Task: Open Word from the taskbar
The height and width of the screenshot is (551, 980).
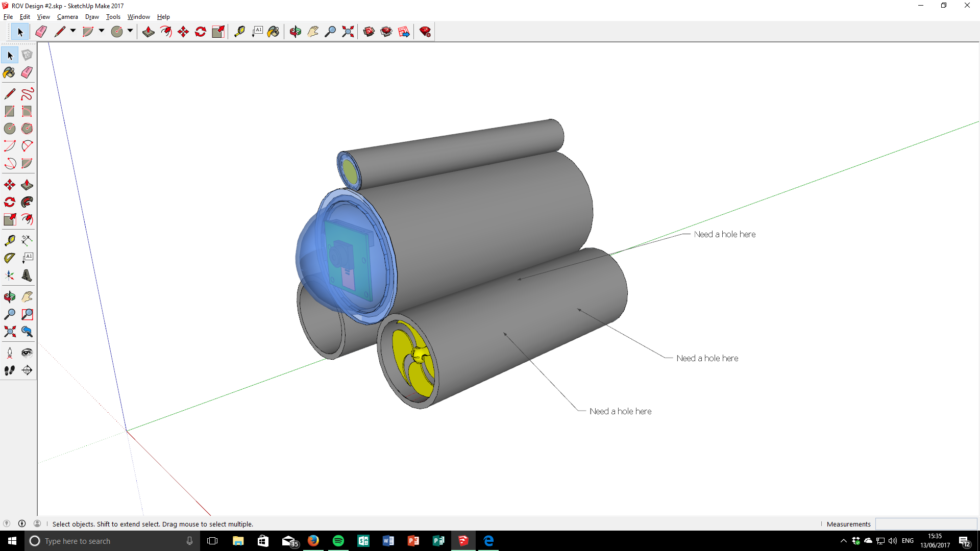Action: coord(388,541)
